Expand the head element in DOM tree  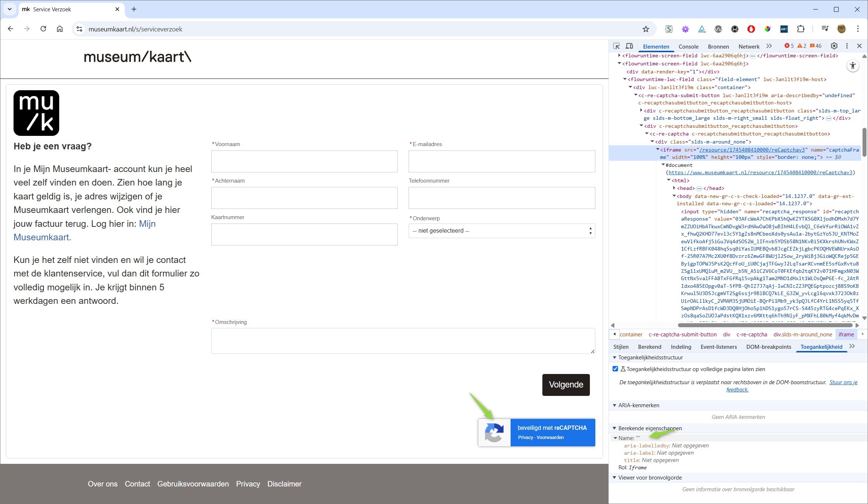tap(674, 188)
